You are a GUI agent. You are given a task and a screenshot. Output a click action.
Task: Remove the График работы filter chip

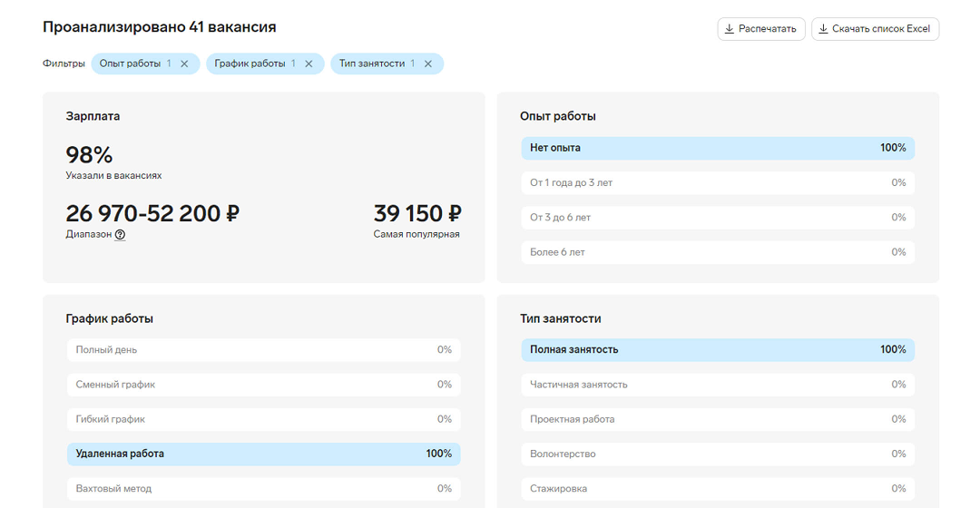(309, 63)
